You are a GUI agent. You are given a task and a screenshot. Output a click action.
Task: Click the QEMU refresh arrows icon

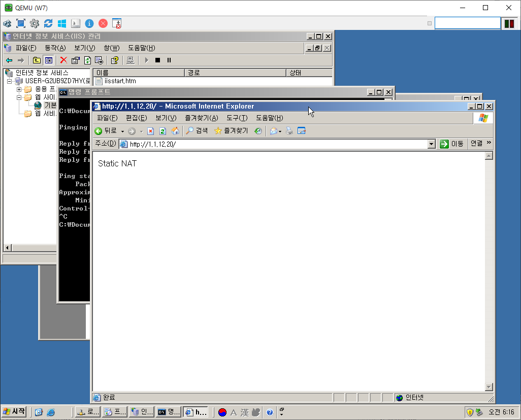(x=48, y=23)
